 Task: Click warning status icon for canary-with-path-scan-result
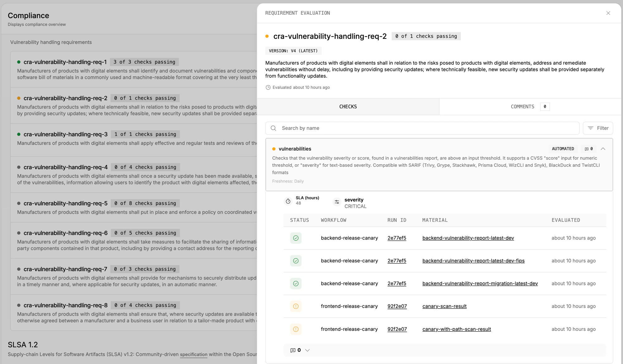pos(296,329)
